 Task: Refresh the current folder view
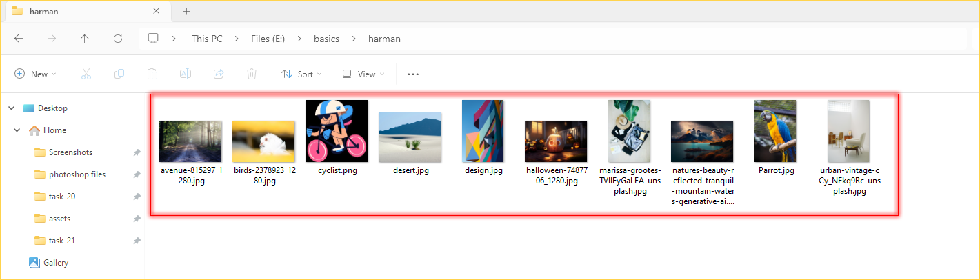point(118,39)
